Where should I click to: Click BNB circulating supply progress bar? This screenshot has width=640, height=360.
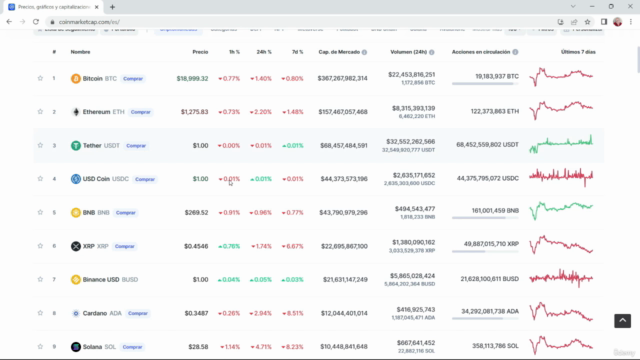pyautogui.click(x=485, y=218)
